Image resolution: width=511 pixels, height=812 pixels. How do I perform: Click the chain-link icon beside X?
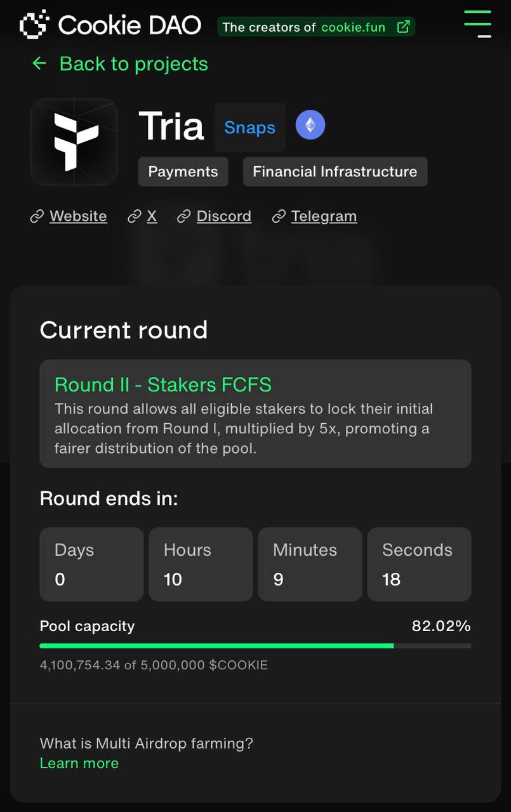click(134, 216)
